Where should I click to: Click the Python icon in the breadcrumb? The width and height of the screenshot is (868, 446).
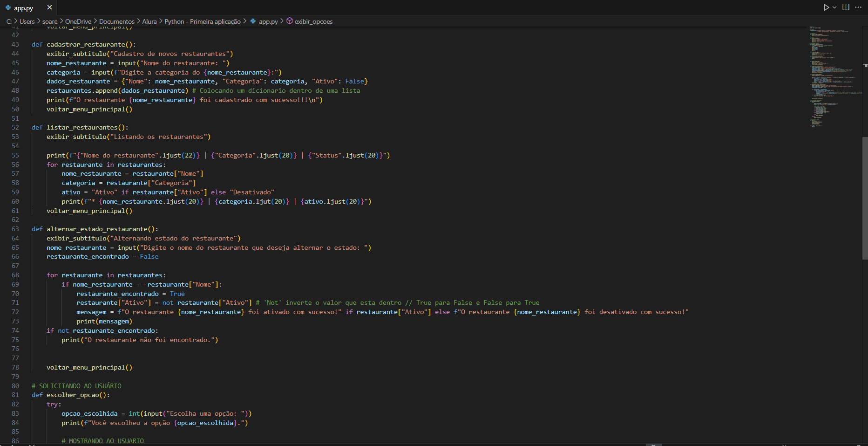(253, 21)
